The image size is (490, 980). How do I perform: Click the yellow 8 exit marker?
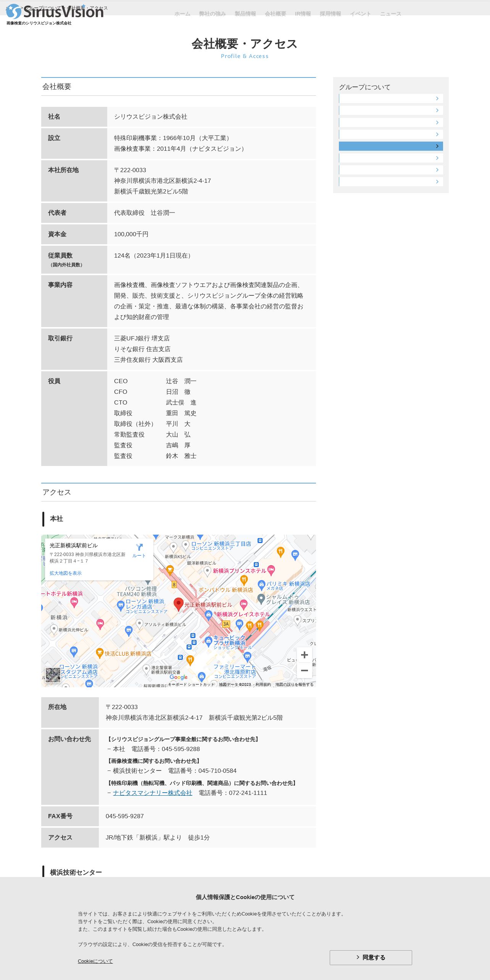tap(174, 584)
